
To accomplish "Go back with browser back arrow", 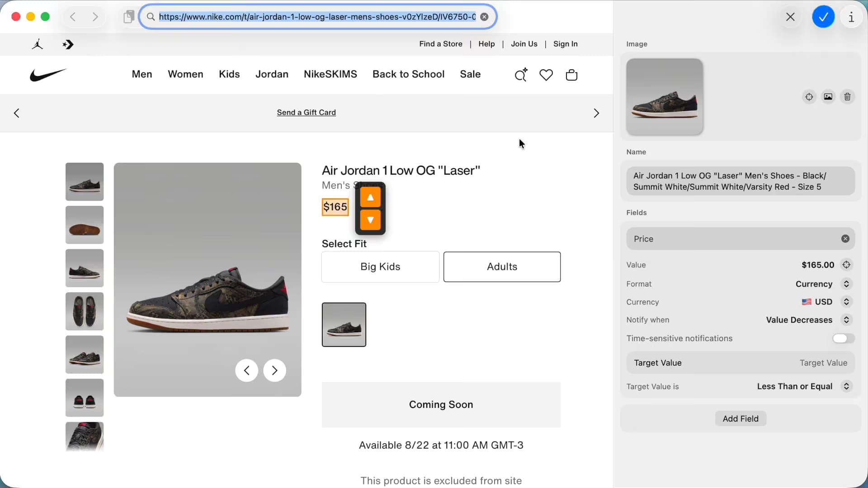I will [x=73, y=17].
